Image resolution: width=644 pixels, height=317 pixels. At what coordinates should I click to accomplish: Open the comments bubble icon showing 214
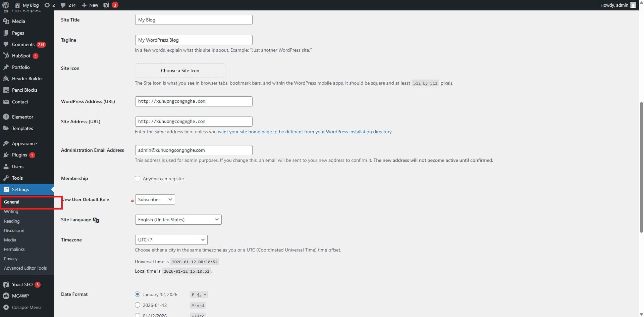[63, 5]
